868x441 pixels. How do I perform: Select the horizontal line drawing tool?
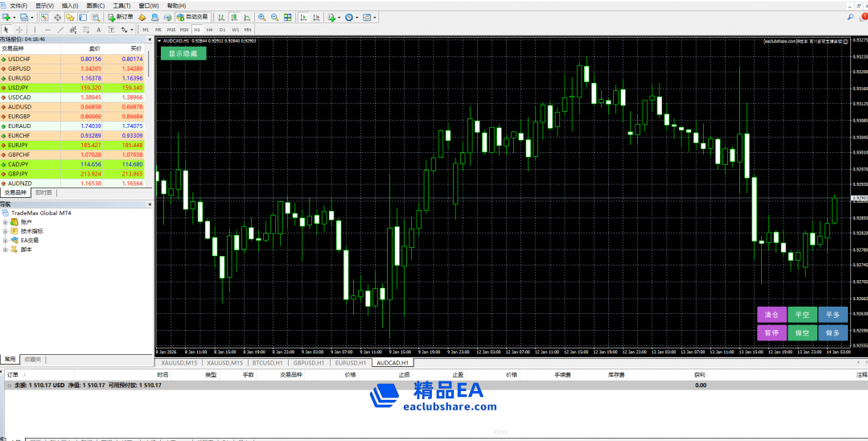tap(47, 29)
